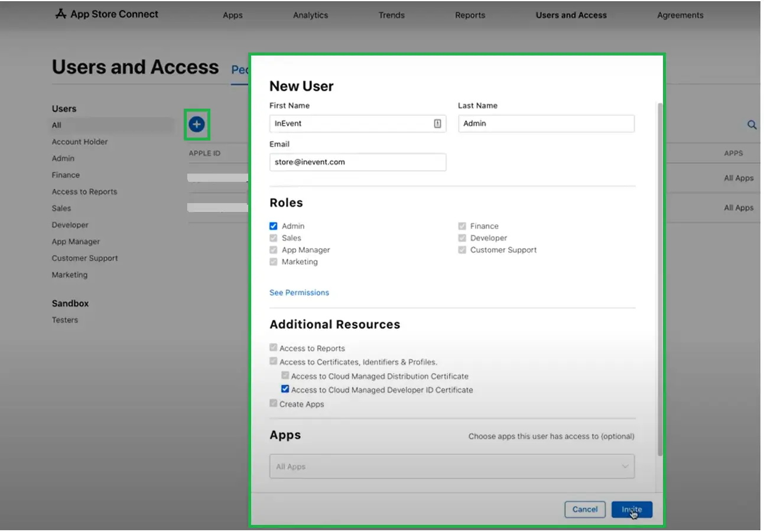Click the Email input field

[357, 162]
